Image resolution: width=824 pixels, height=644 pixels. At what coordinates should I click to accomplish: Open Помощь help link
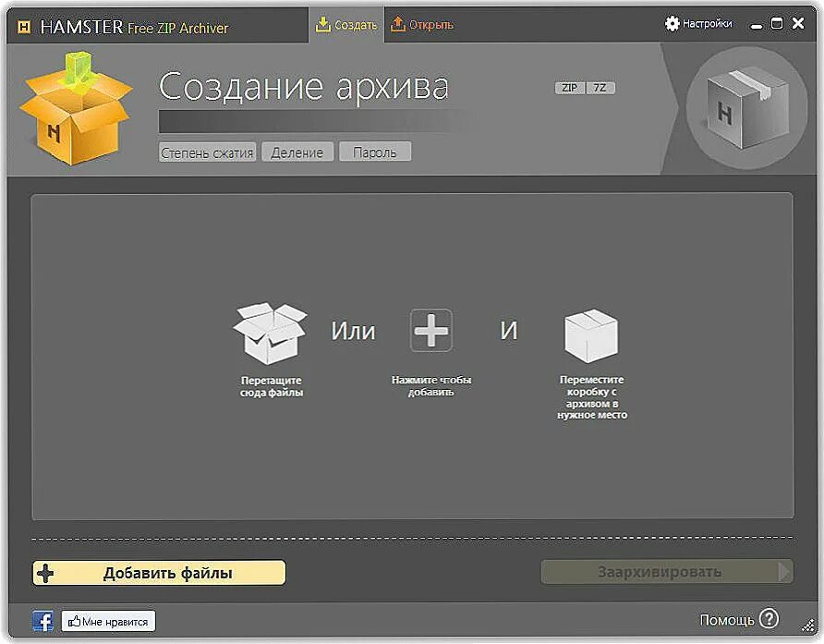(727, 620)
